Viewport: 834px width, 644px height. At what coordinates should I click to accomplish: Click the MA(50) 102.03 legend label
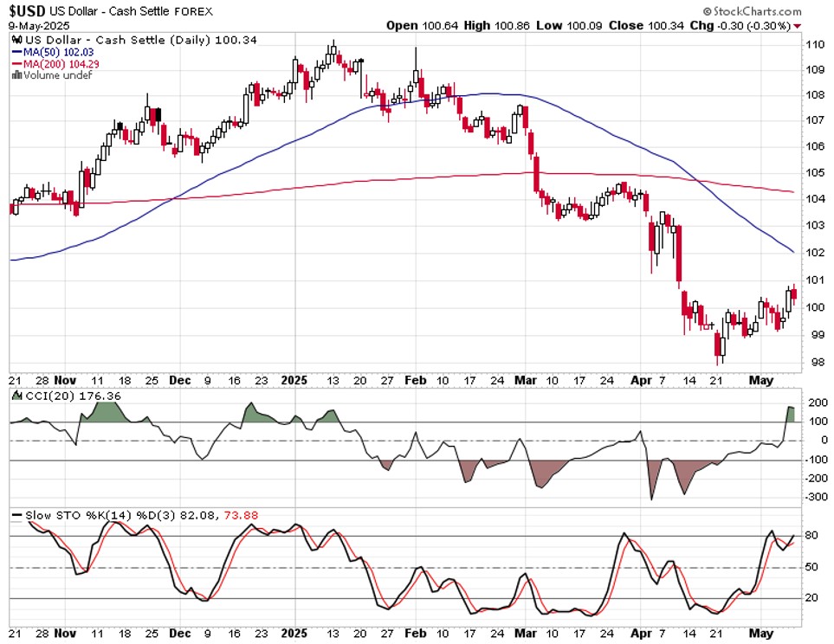(x=59, y=52)
